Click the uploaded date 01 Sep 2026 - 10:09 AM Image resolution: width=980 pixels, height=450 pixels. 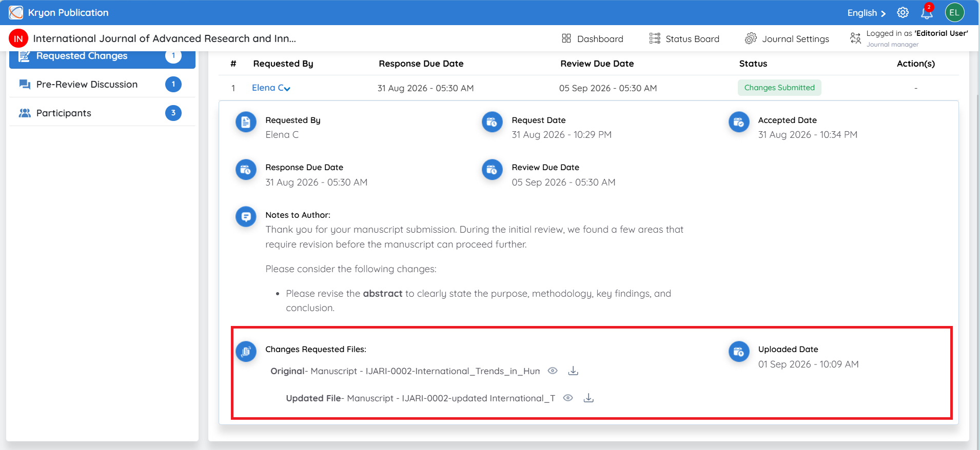[x=808, y=364]
